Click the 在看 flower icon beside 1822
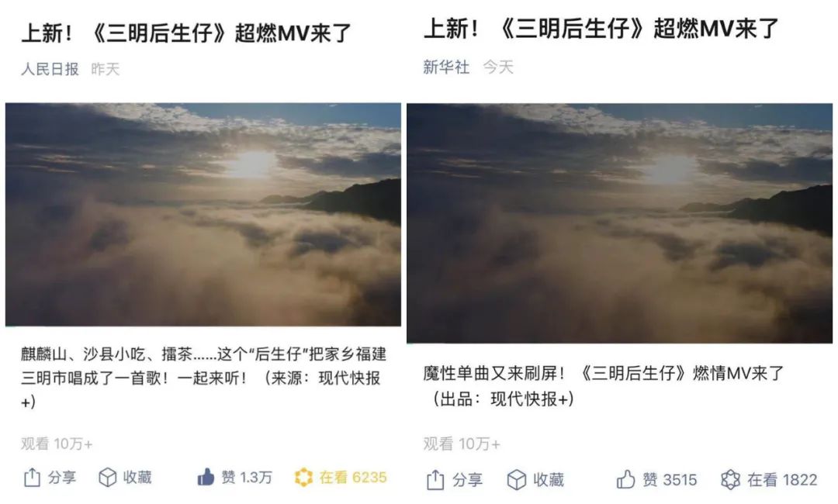 pyautogui.click(x=730, y=480)
